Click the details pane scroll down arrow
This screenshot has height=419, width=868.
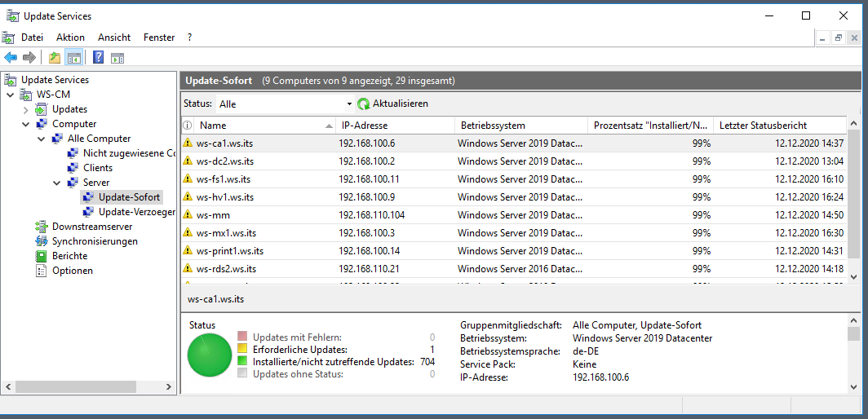[852, 387]
